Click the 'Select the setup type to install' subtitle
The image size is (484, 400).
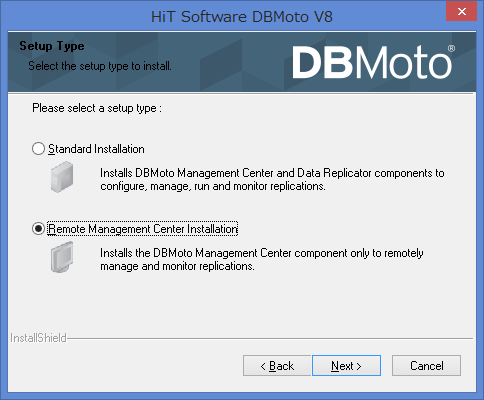point(100,66)
